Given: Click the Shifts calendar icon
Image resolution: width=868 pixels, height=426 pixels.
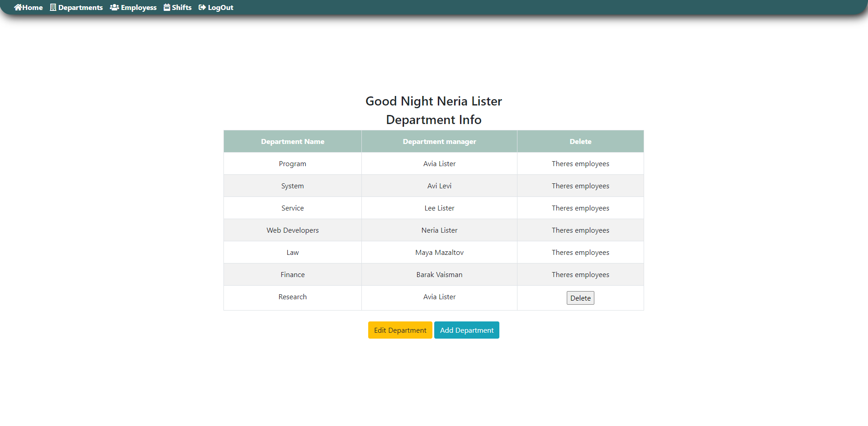Looking at the screenshot, I should (167, 7).
